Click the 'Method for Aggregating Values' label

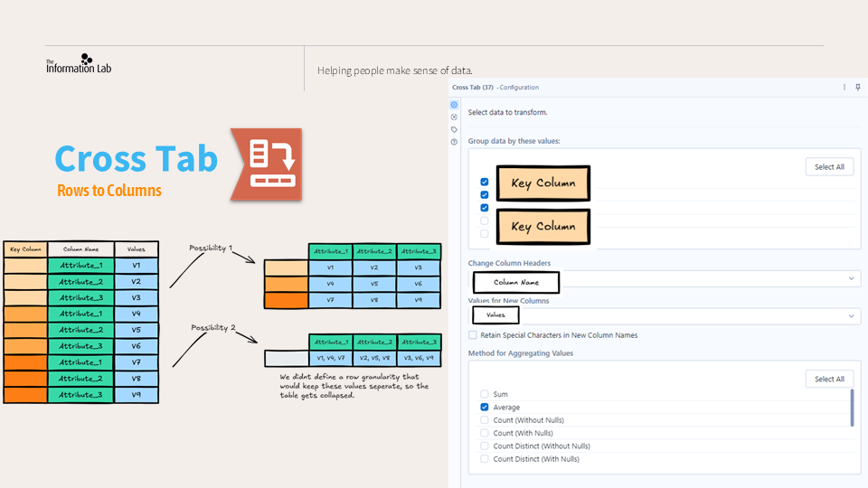click(x=521, y=353)
